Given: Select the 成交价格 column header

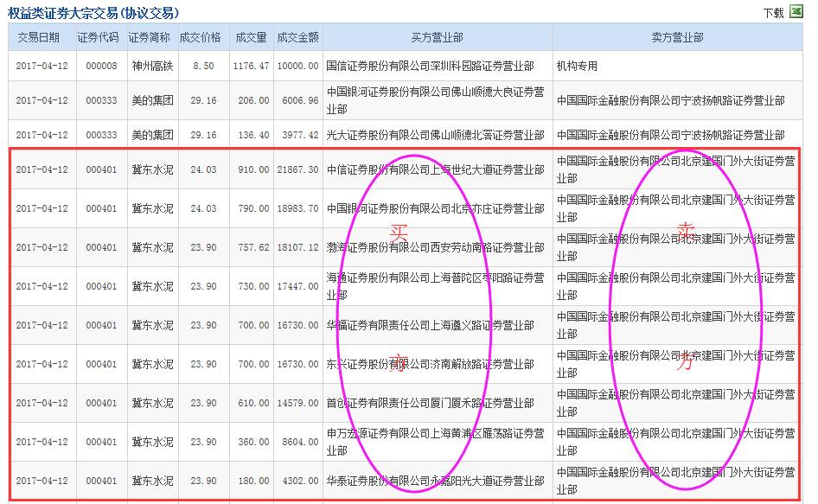Looking at the screenshot, I should tap(201, 37).
